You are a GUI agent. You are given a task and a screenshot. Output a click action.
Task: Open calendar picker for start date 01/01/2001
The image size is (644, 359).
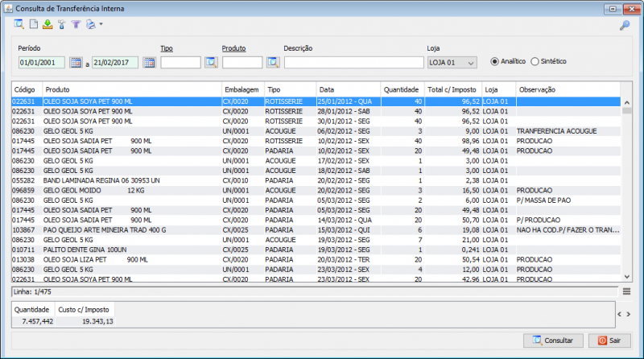(x=76, y=63)
